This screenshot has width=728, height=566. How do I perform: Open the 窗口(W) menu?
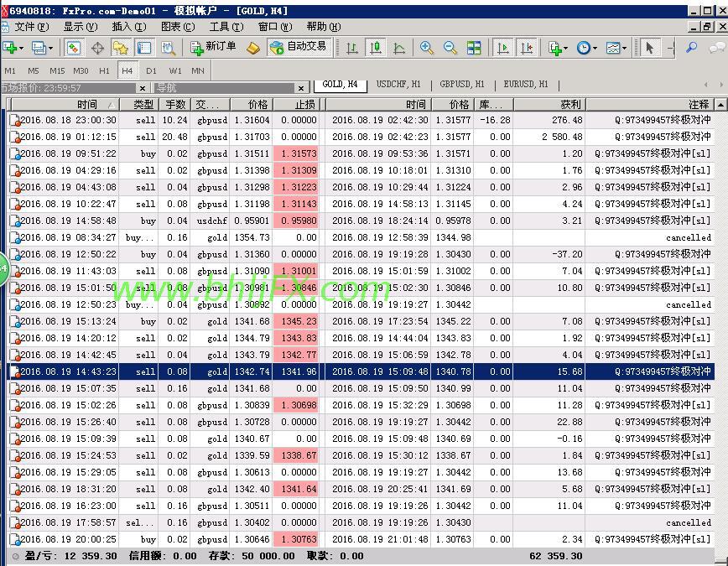275,27
